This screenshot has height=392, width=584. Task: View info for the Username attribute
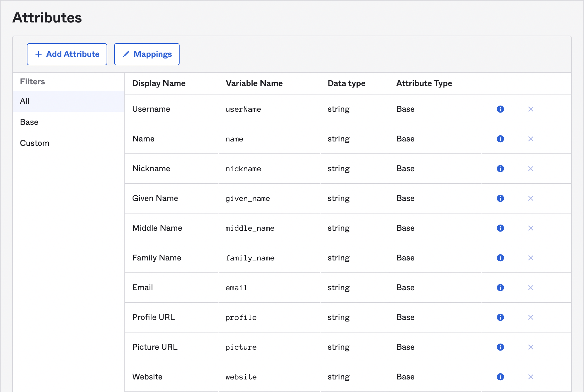pyautogui.click(x=500, y=109)
